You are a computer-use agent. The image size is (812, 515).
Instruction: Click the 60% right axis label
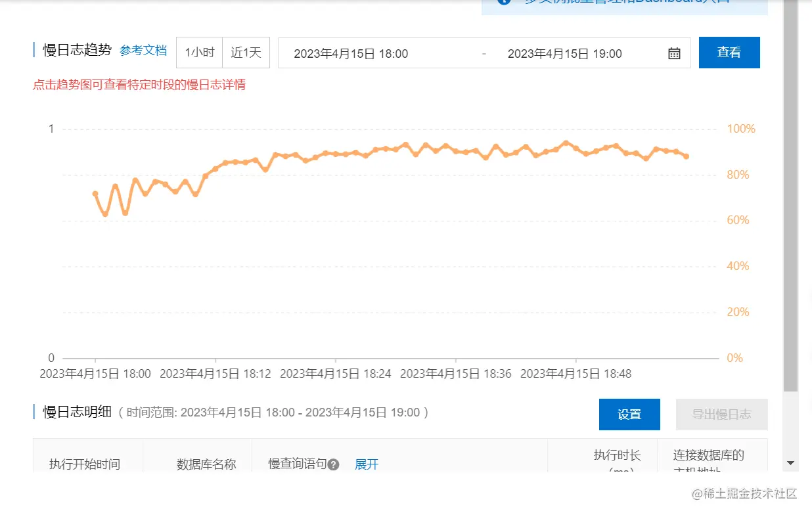click(x=738, y=220)
